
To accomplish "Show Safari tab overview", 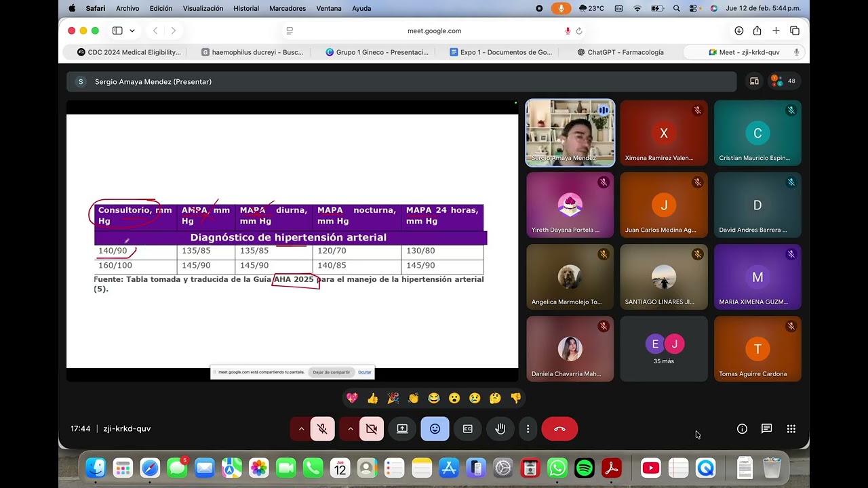I will pyautogui.click(x=795, y=30).
